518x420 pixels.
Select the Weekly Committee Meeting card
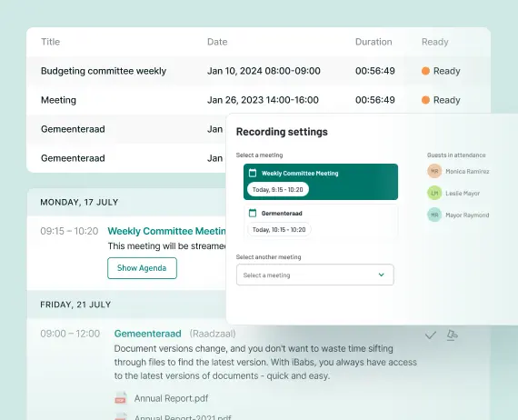[x=321, y=182]
